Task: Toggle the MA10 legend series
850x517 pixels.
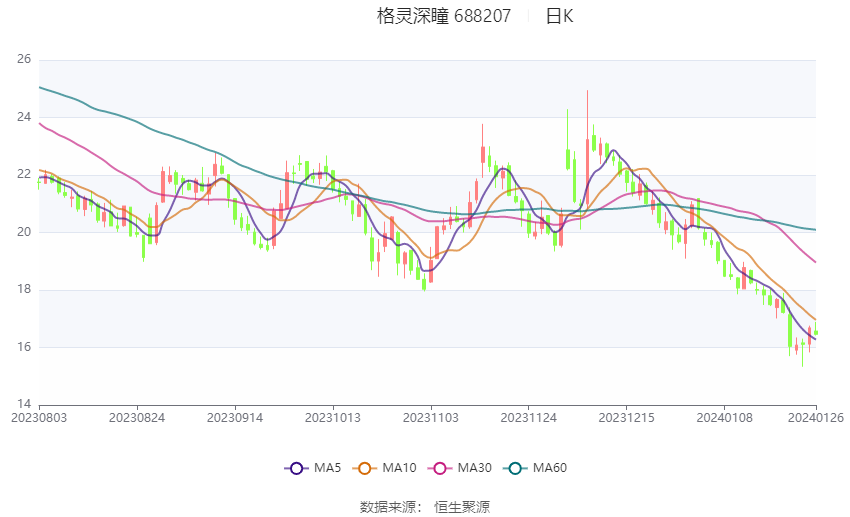Action: [x=384, y=468]
